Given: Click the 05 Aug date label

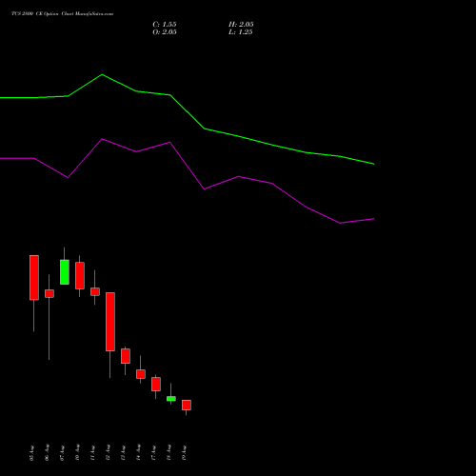Looking at the screenshot, I should 31,453.
